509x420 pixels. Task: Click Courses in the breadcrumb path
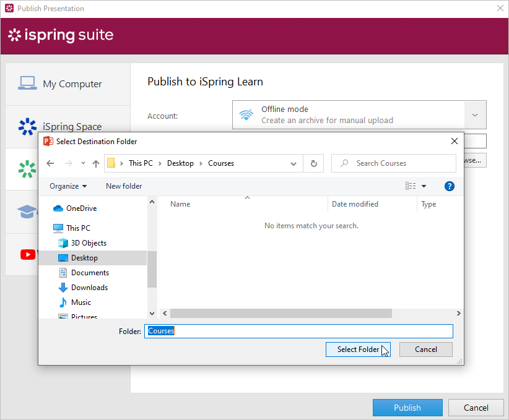(x=221, y=163)
